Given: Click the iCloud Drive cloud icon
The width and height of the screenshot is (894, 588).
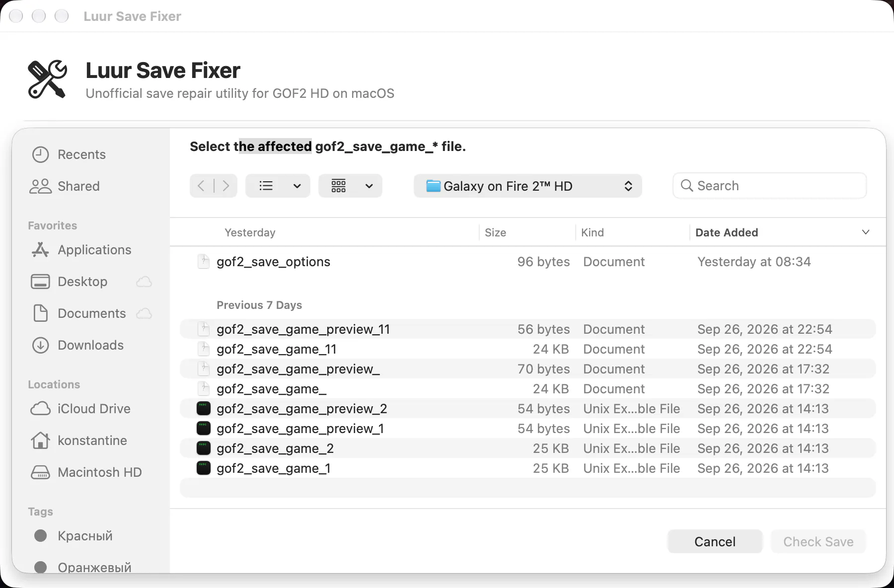Looking at the screenshot, I should [40, 409].
